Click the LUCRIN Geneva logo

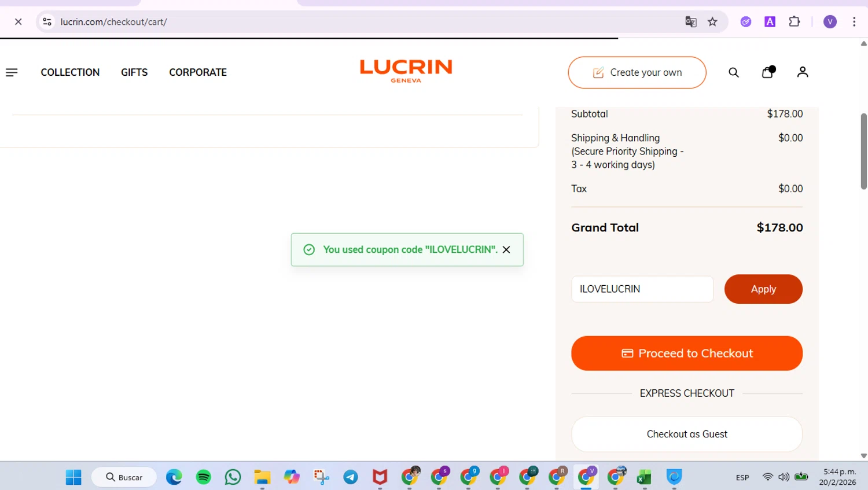pyautogui.click(x=406, y=71)
